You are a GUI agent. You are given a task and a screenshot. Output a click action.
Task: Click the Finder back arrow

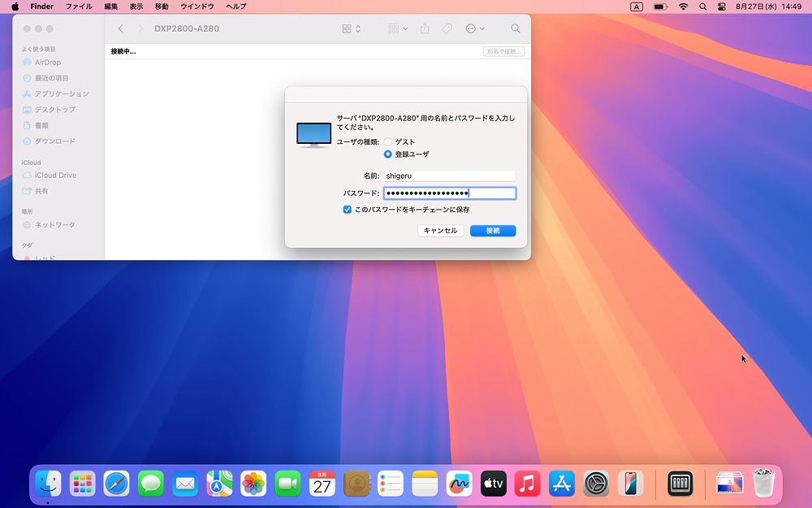[x=121, y=28]
